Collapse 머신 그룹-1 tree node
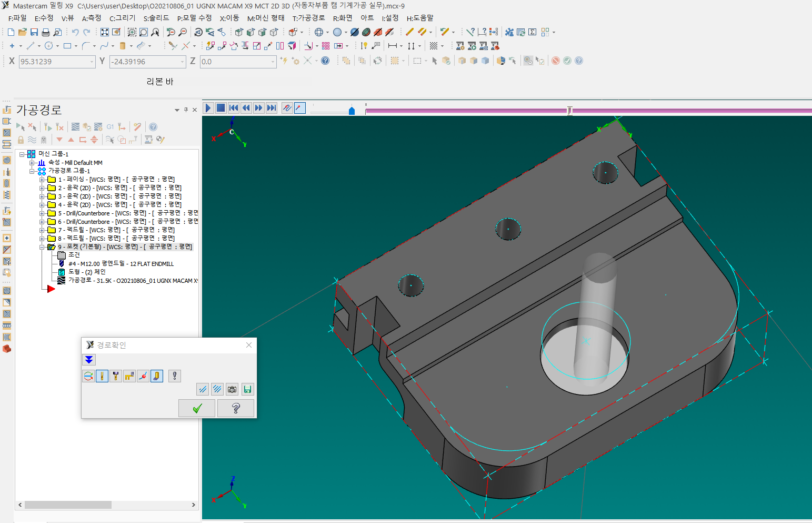 22,154
